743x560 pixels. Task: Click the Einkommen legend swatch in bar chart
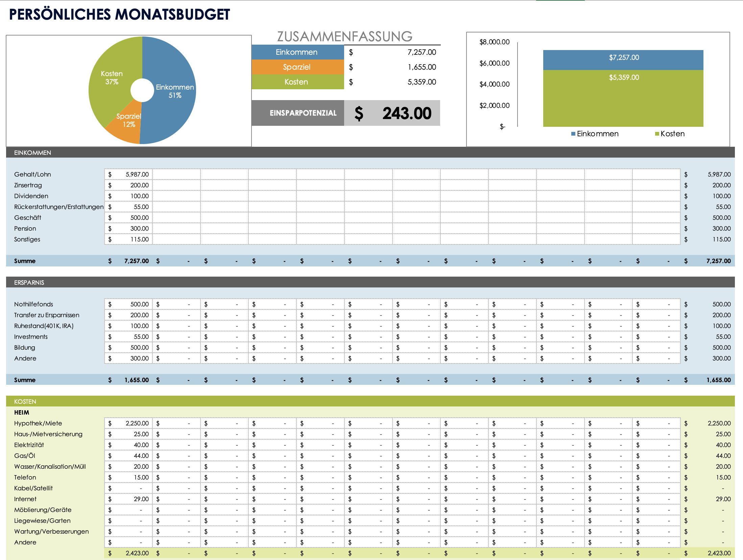tap(573, 134)
